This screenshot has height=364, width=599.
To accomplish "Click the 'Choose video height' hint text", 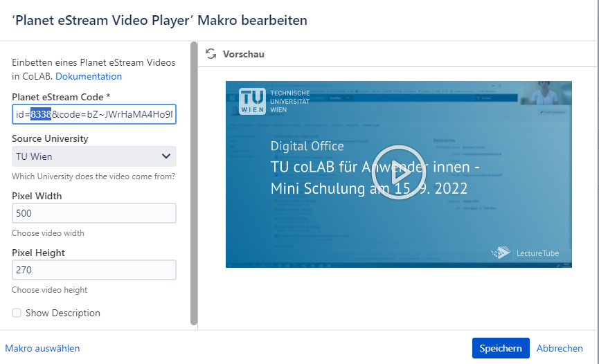I will pos(50,290).
